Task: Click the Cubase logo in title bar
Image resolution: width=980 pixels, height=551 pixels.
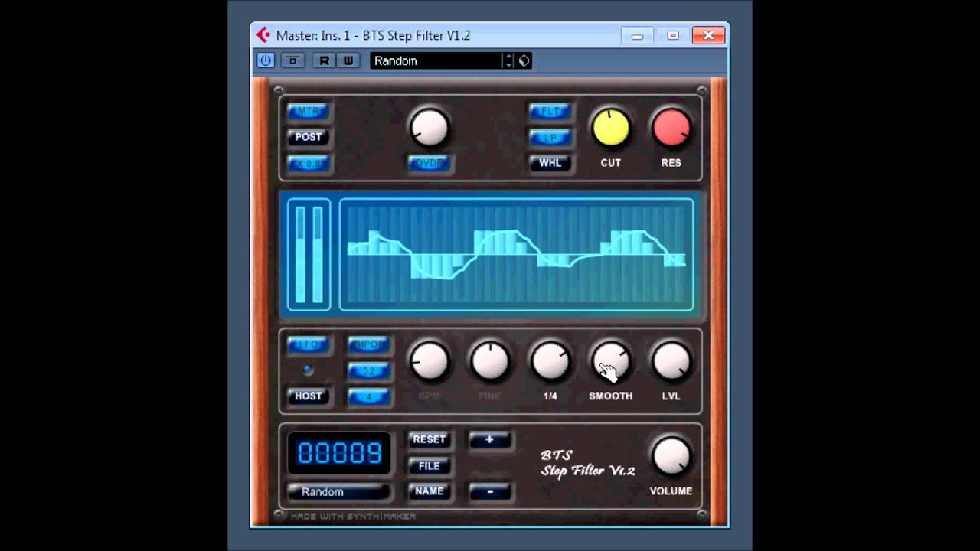Action: click(x=263, y=35)
